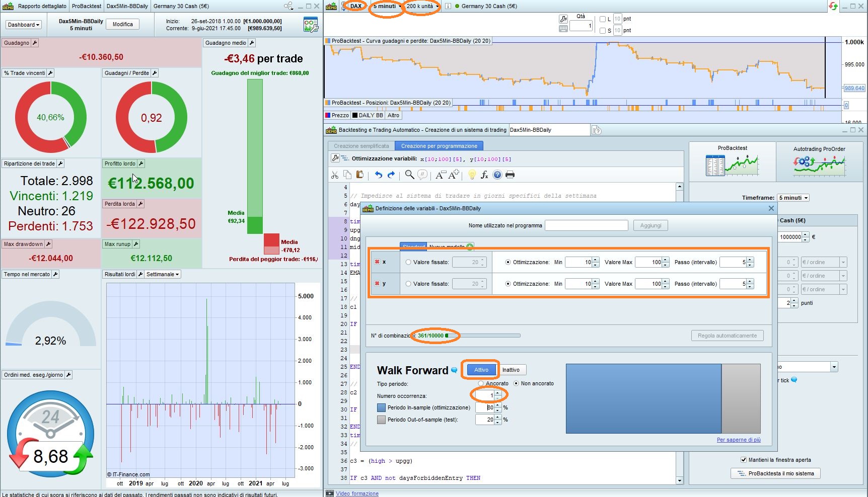The width and height of the screenshot is (868, 497).
Task: Click the undo arrow in code editor
Action: tap(378, 175)
